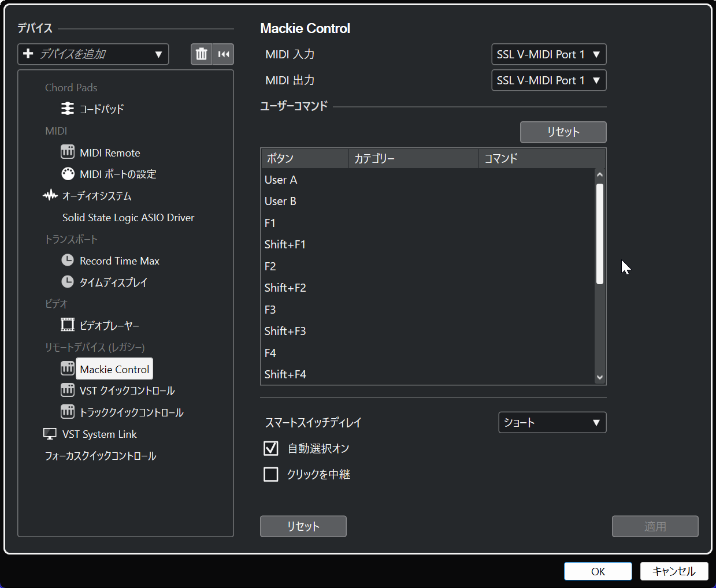716x588 pixels.
Task: Click the タイムディスプレイ clock icon
Action: coord(68,282)
